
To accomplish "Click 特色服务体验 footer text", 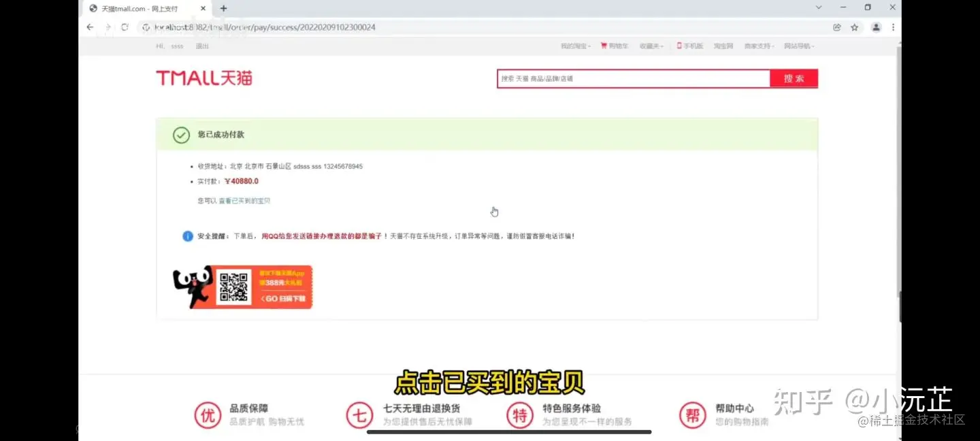I will coord(572,408).
